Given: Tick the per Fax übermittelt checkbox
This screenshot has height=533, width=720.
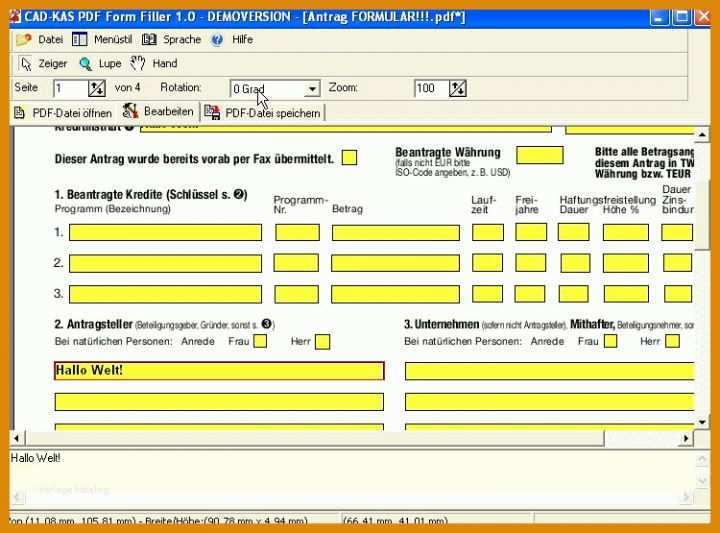Looking at the screenshot, I should click(x=349, y=157).
